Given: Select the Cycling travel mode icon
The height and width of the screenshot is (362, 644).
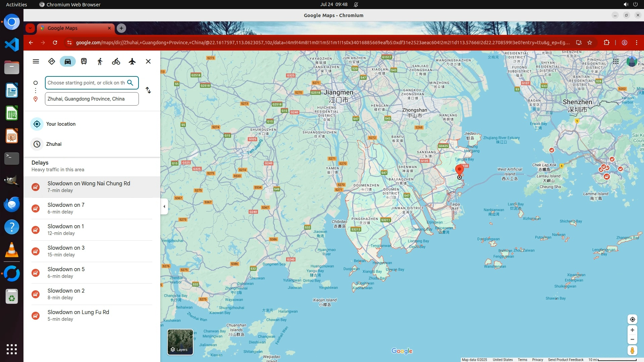Looking at the screenshot, I should tap(116, 61).
